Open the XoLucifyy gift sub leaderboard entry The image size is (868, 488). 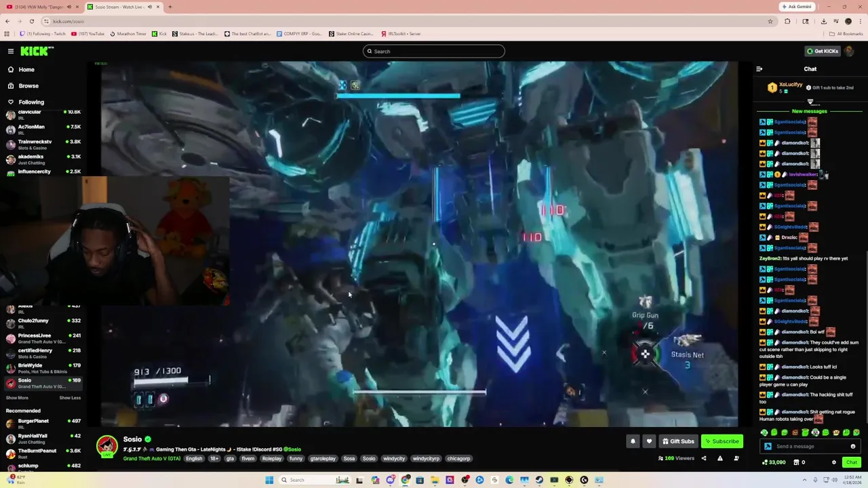click(786, 87)
